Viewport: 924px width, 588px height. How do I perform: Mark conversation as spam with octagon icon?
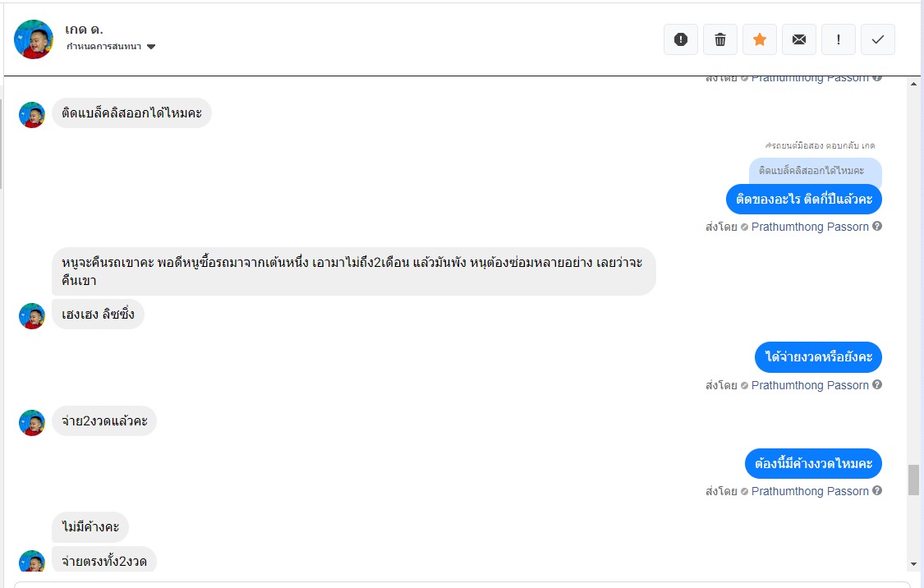pos(680,39)
